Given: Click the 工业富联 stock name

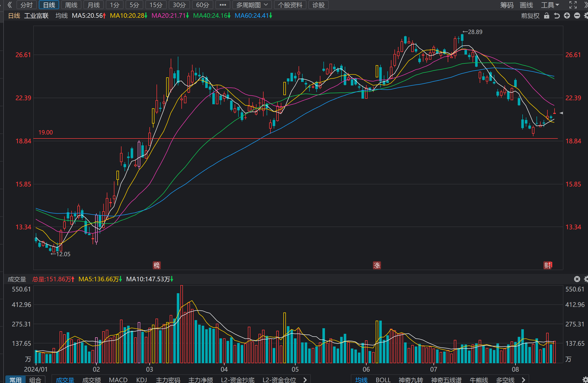Looking at the screenshot, I should pos(36,16).
